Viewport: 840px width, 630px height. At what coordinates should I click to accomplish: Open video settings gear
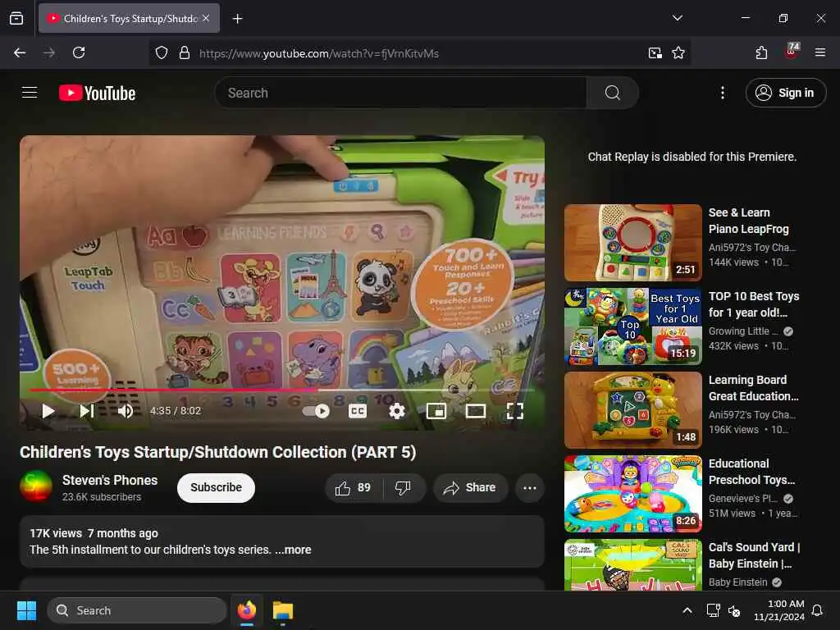[x=397, y=411]
